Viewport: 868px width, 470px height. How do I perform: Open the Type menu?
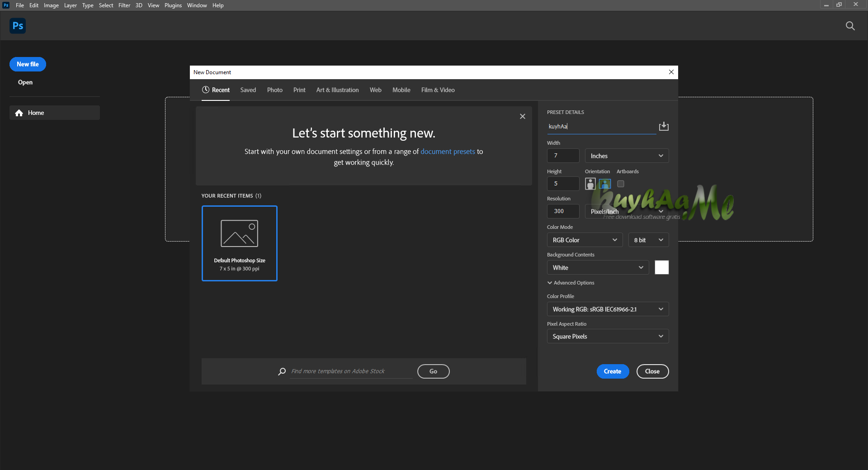pos(88,5)
